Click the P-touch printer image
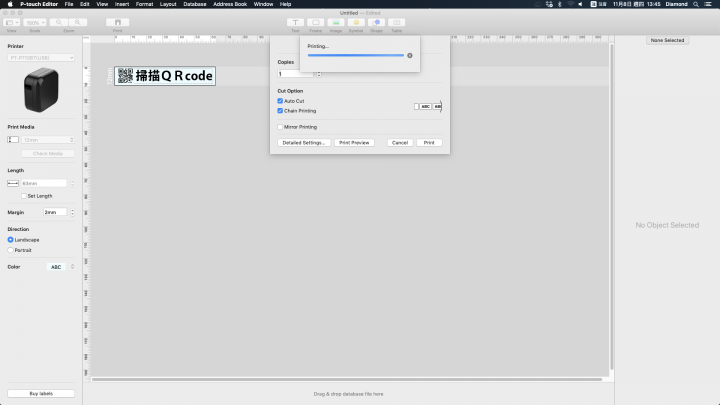The image size is (720, 405). tap(41, 90)
